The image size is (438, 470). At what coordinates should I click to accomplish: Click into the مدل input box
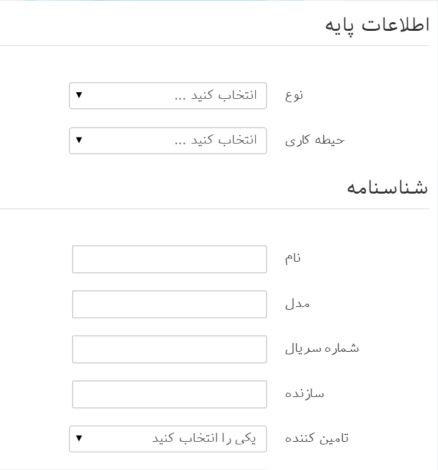(169, 304)
